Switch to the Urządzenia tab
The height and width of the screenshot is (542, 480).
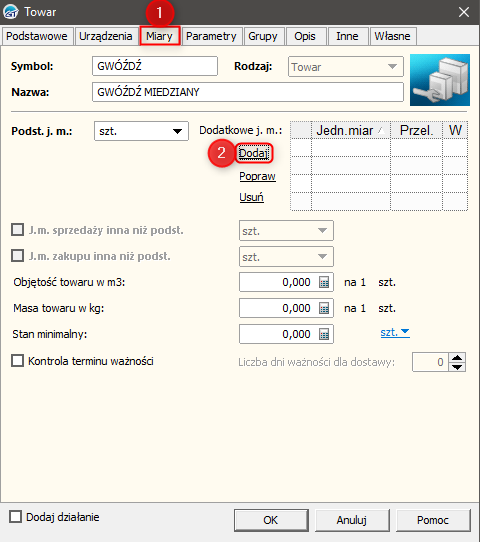tap(106, 36)
